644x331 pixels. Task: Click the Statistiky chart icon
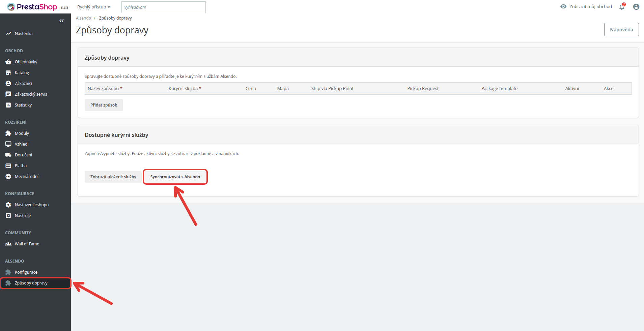(8, 105)
